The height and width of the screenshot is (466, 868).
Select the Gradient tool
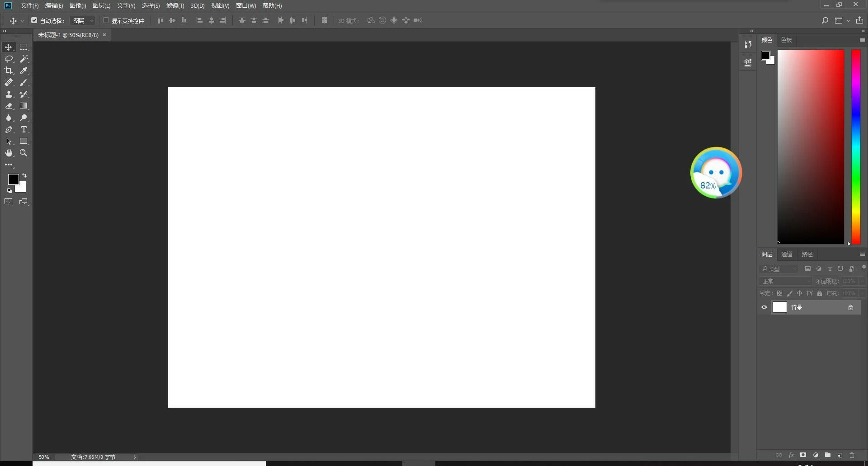pos(24,106)
